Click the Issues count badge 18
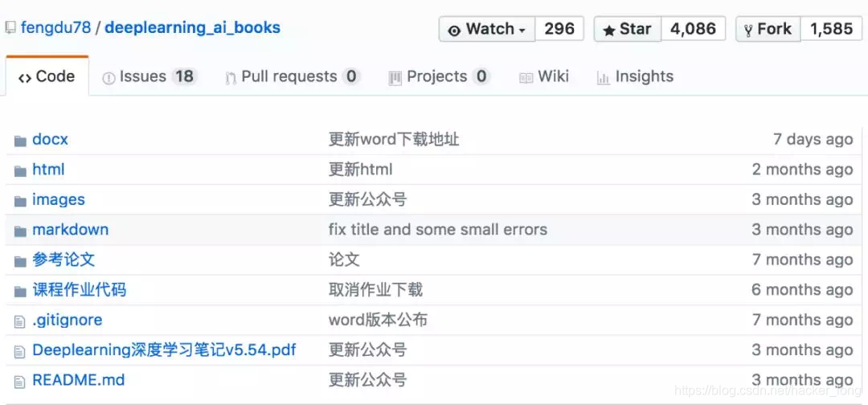This screenshot has width=868, height=405. point(184,76)
